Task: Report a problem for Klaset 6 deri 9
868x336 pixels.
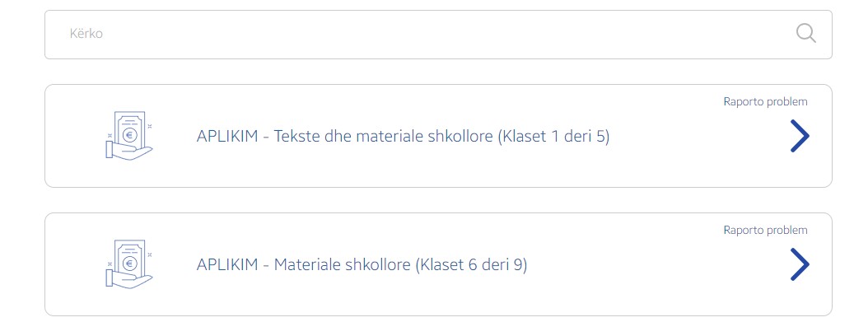Action: (x=765, y=231)
